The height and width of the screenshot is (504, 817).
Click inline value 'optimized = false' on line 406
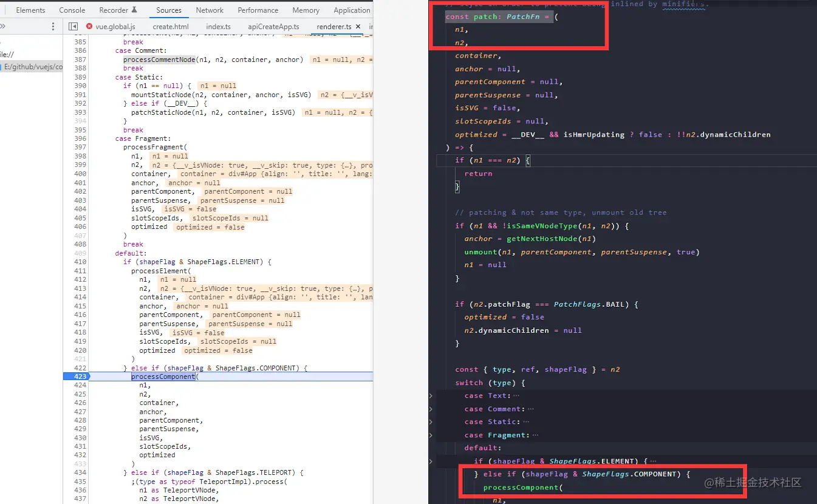[x=210, y=227]
